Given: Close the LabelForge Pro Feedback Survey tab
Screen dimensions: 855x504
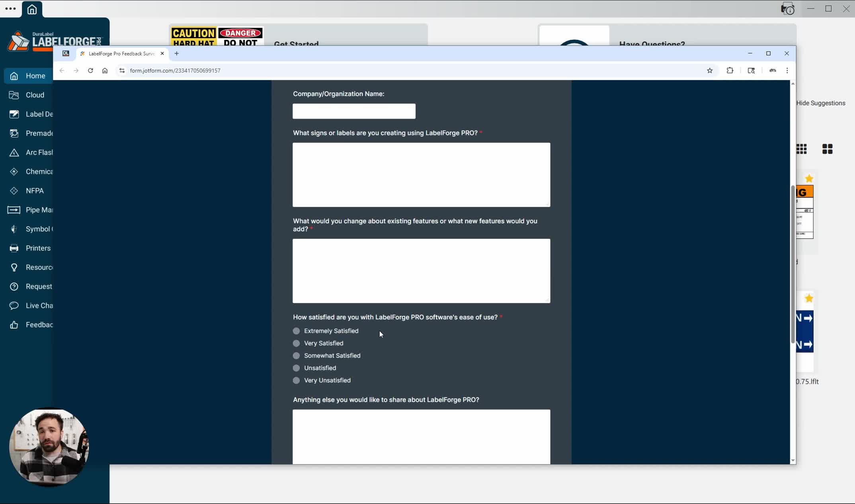Looking at the screenshot, I should pyautogui.click(x=162, y=53).
